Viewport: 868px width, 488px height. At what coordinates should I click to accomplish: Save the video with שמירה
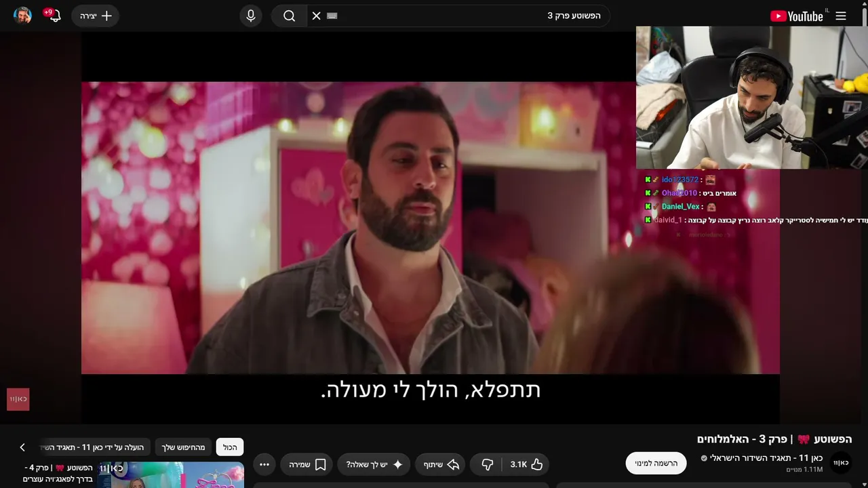308,464
